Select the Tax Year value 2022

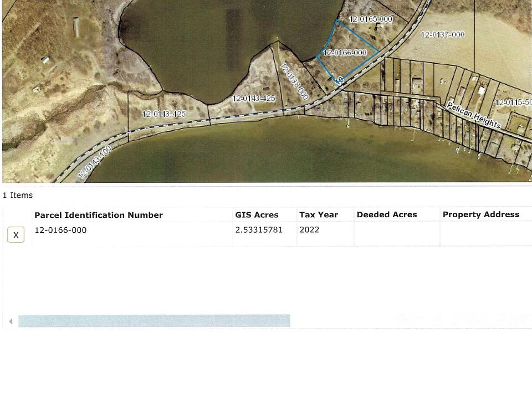309,229
